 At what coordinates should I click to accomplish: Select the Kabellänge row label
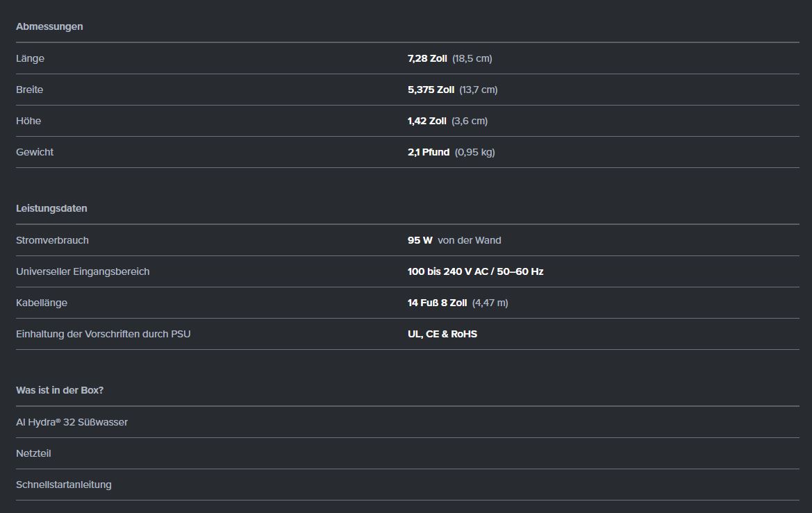click(x=42, y=303)
